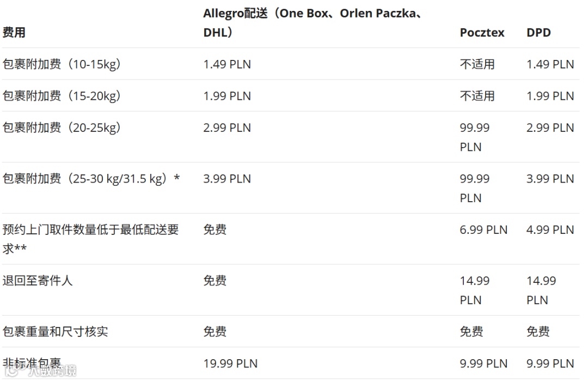Image resolution: width=588 pixels, height=381 pixels.
Task: Click the 费用 column header
Action: [14, 33]
